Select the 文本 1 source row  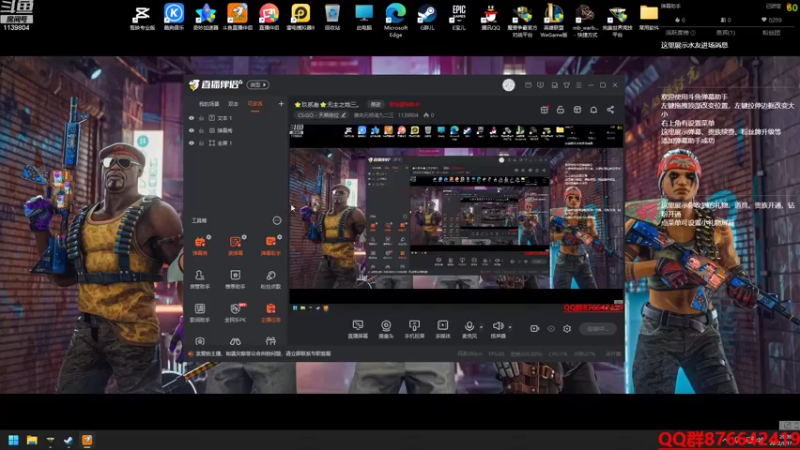pyautogui.click(x=236, y=118)
